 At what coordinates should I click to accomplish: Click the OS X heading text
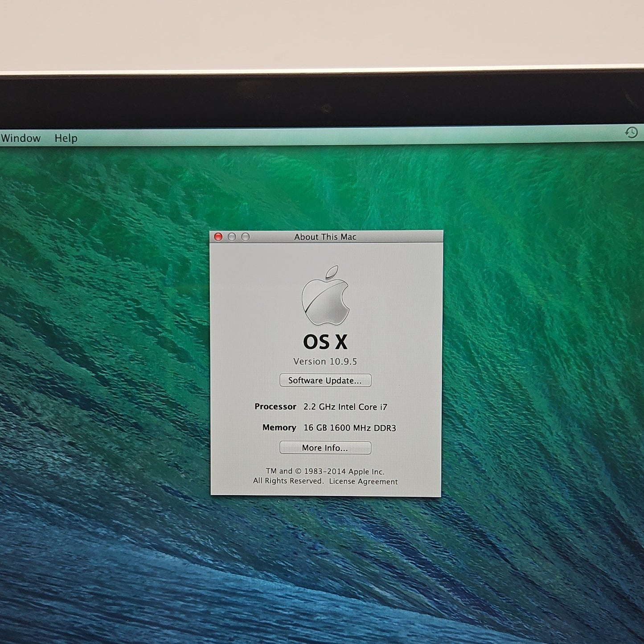pos(325,342)
